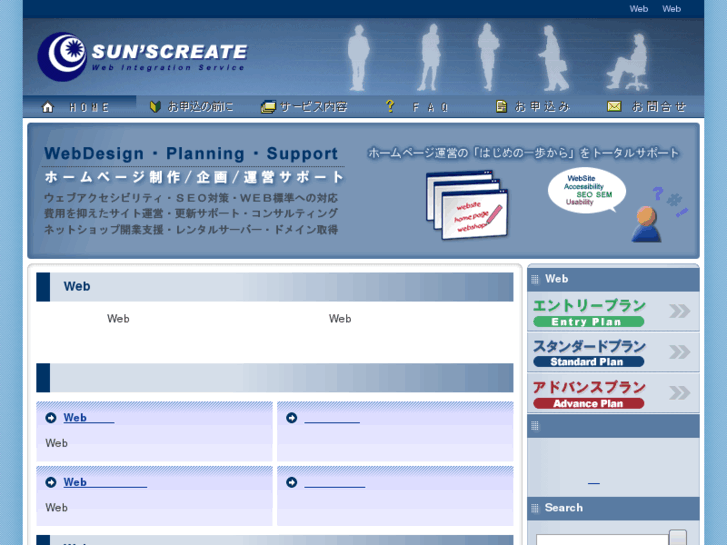Open the お申込の前に menu item
This screenshot has height=545, width=727.
192,107
